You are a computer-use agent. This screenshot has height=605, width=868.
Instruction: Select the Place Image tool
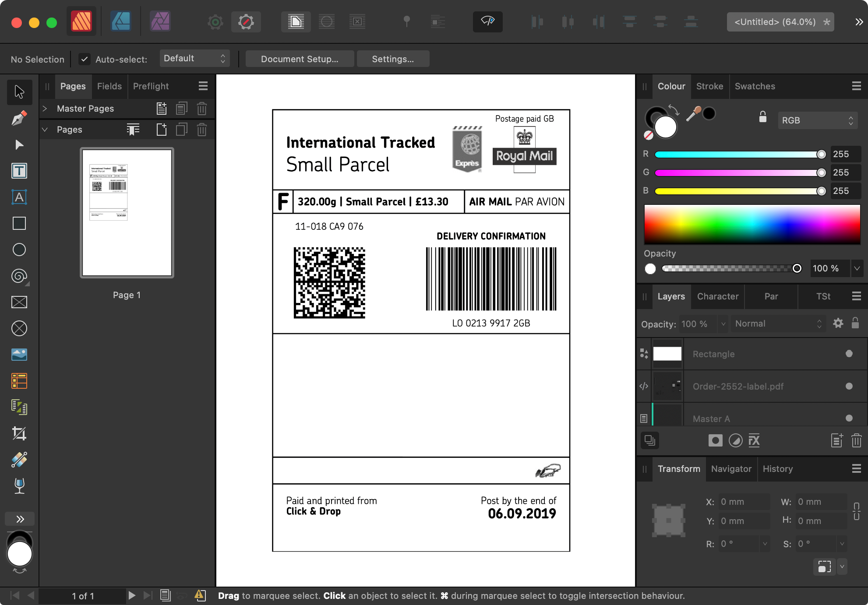click(x=19, y=355)
